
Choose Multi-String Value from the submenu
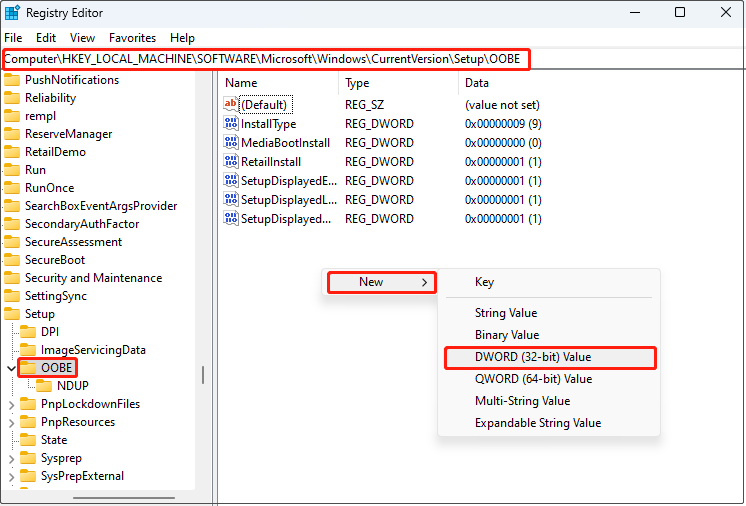[549, 401]
